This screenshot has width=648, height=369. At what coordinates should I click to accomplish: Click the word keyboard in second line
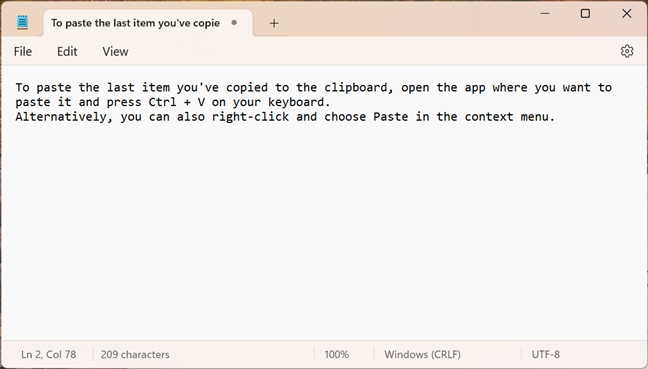(296, 102)
